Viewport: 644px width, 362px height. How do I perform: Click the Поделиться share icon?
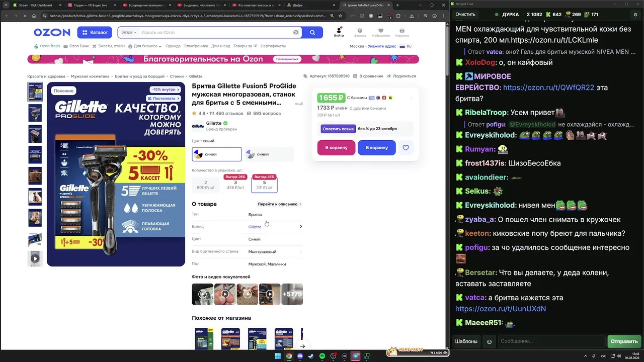pos(389,76)
